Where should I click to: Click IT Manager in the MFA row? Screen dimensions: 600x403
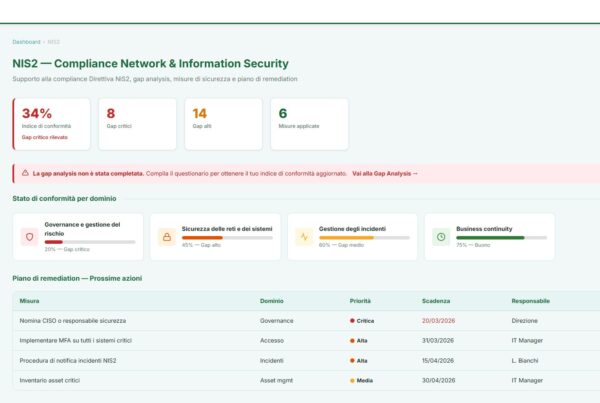coord(527,341)
